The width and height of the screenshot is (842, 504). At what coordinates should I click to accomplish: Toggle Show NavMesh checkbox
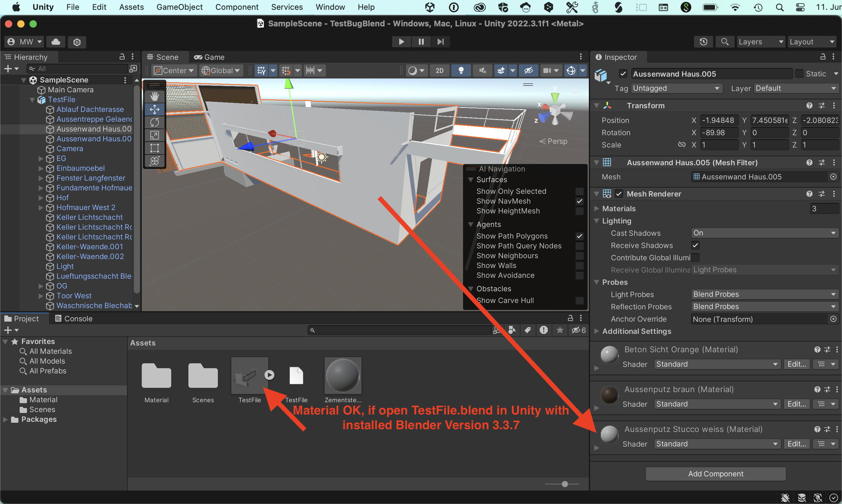[x=579, y=201]
